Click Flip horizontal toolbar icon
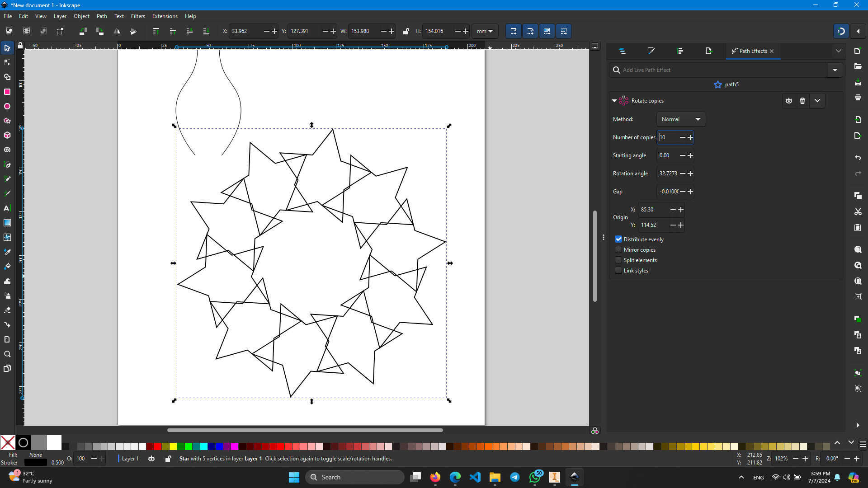Image resolution: width=868 pixels, height=488 pixels. [117, 31]
